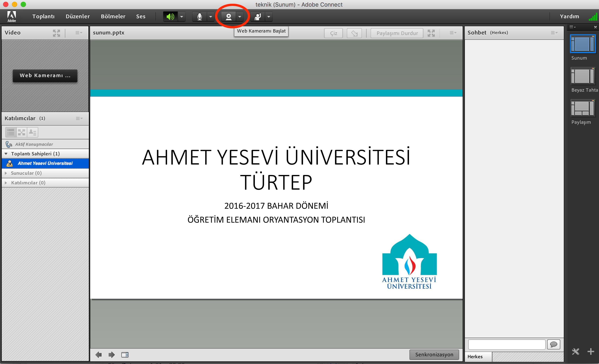Add a new layout with plus
Screen dimensions: 599x364
591,352
